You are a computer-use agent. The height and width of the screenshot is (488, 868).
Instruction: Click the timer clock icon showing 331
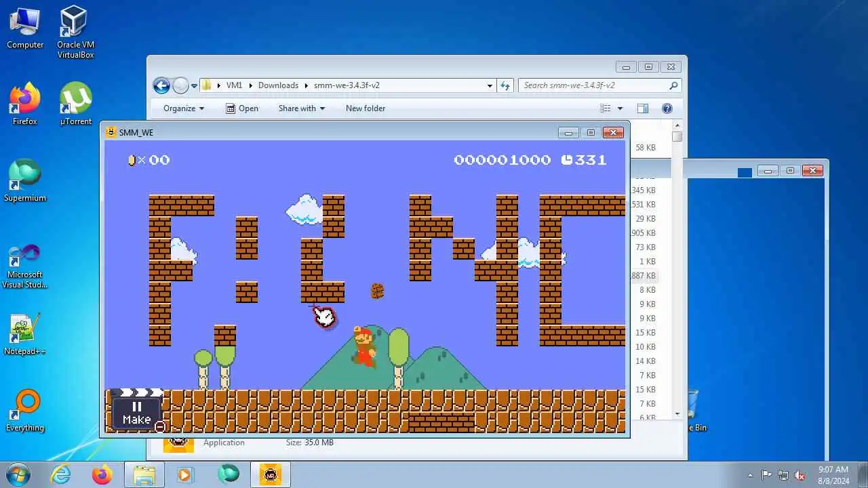point(567,160)
